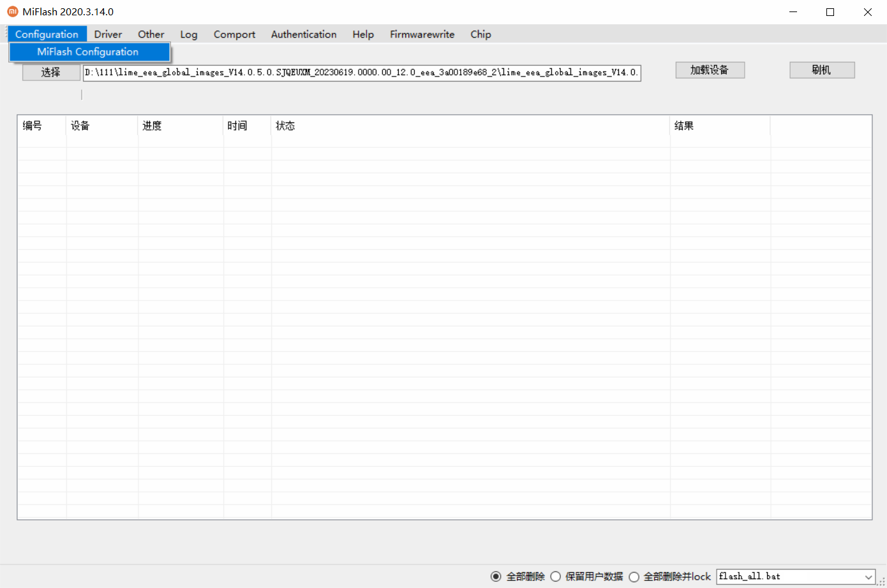
Task: Open the Log menu
Action: (188, 34)
